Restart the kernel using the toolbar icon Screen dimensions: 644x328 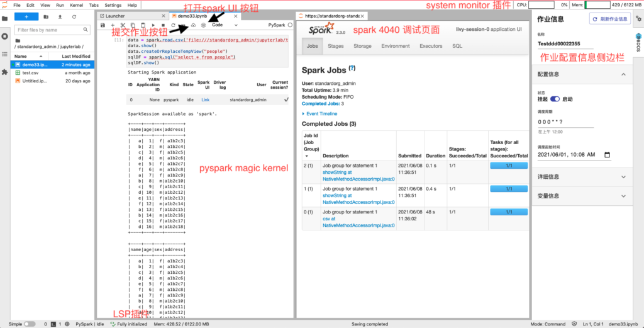pos(173,25)
